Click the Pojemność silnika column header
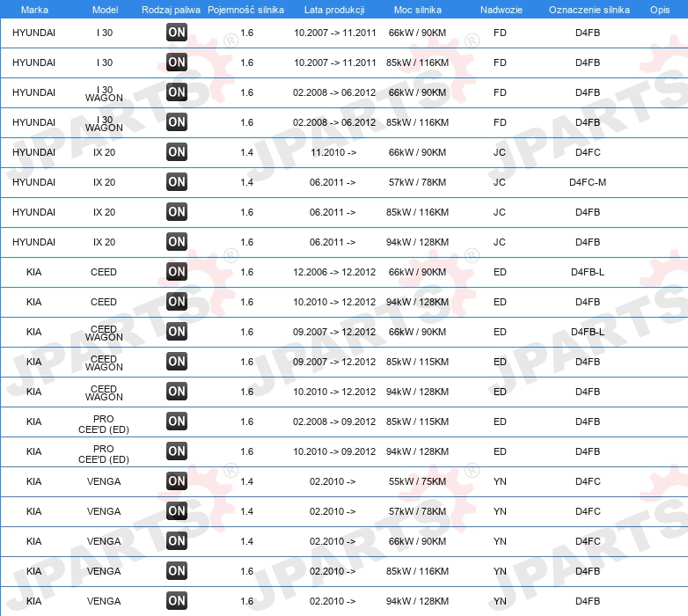The height and width of the screenshot is (616, 688). (x=245, y=10)
